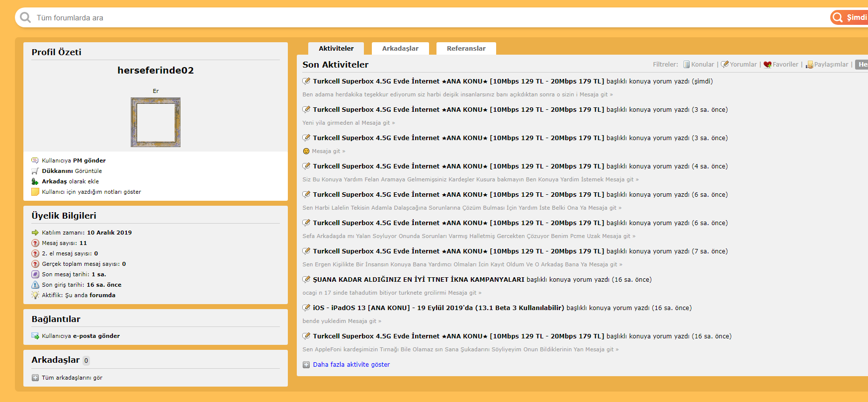Click the magnifier icon in the search bar
The width and height of the screenshot is (868, 402).
[x=25, y=18]
